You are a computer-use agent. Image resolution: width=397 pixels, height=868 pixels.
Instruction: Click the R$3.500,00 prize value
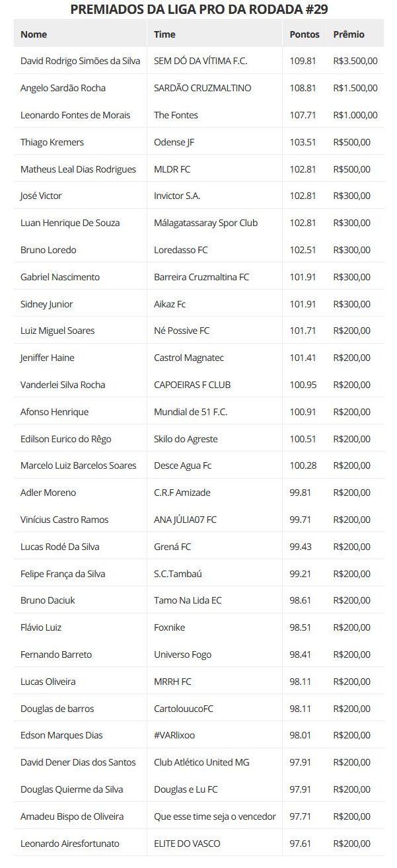coord(355,61)
